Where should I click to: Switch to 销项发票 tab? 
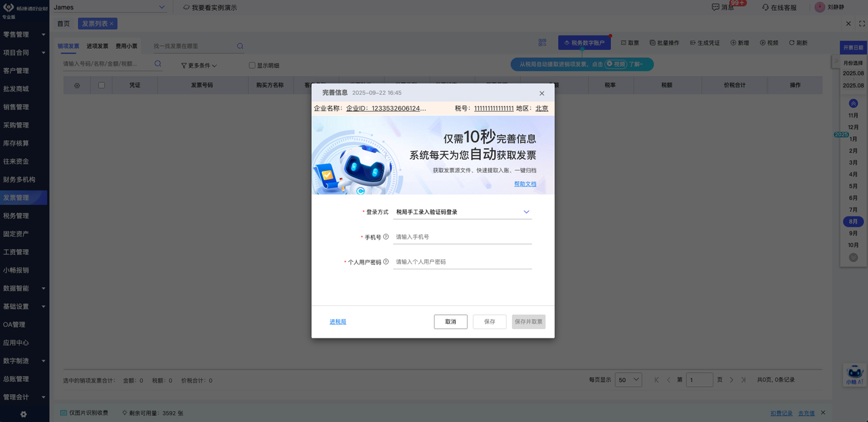pyautogui.click(x=68, y=46)
